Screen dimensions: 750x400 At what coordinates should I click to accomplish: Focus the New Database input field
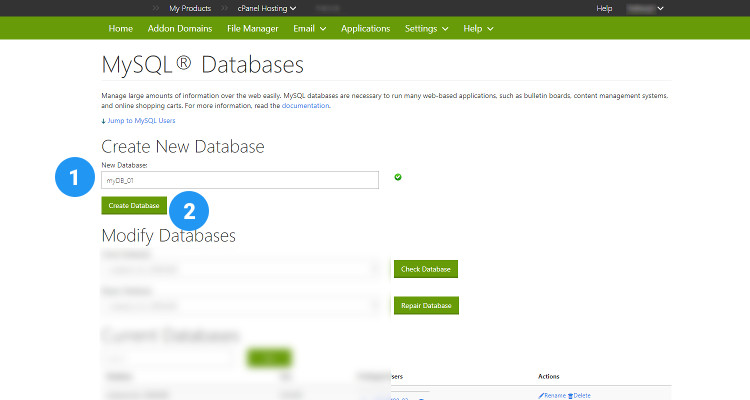click(240, 180)
